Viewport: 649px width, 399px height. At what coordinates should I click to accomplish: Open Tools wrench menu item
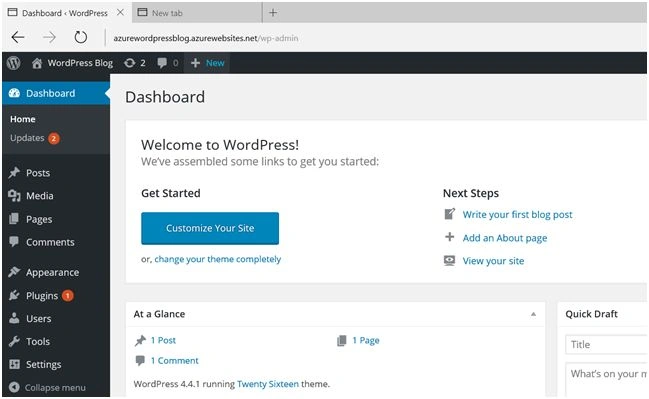[30, 341]
